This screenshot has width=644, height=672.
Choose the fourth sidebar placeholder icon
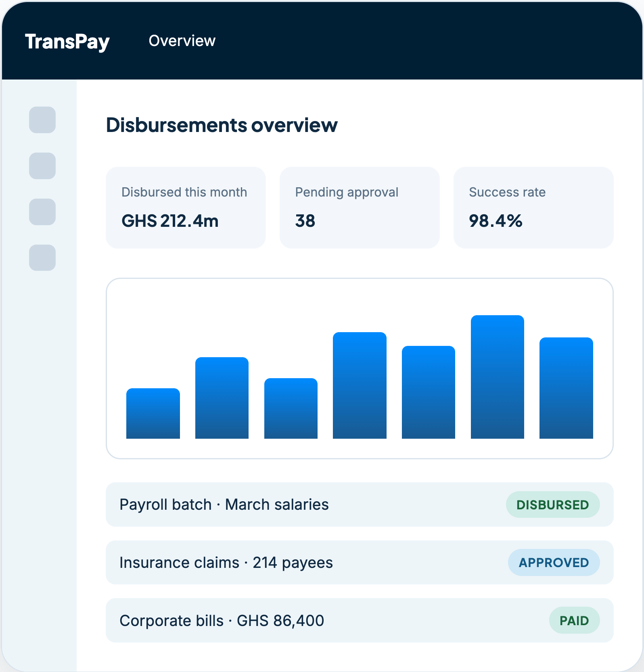pos(42,257)
